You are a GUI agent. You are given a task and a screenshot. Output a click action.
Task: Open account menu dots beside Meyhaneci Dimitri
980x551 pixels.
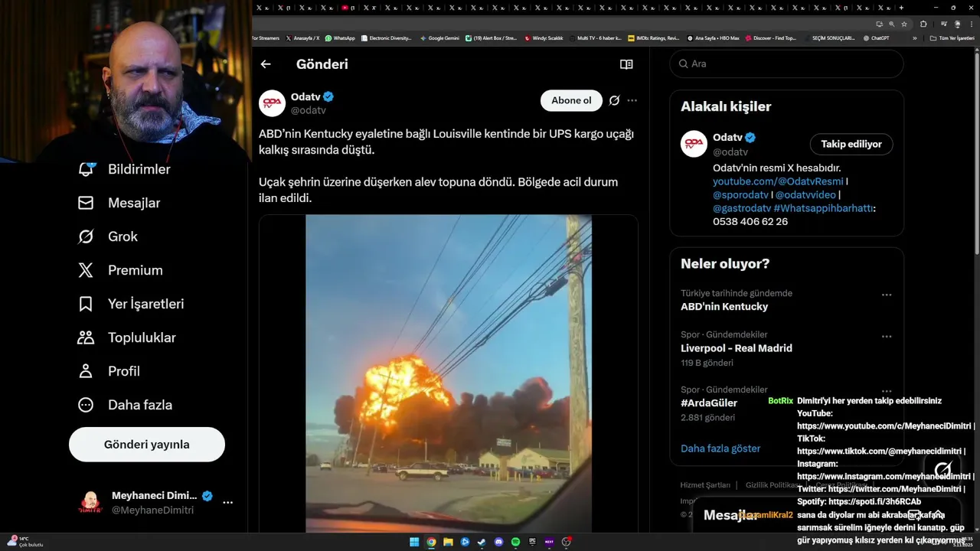click(227, 503)
